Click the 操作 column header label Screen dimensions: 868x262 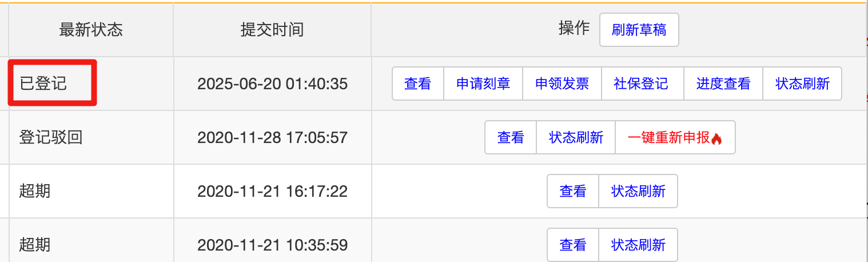click(x=574, y=29)
